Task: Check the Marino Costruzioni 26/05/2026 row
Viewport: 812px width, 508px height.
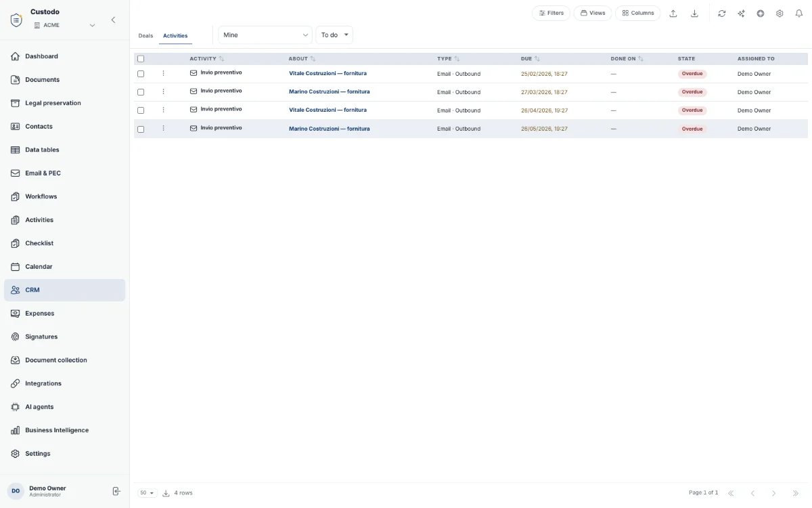Action: click(x=141, y=129)
